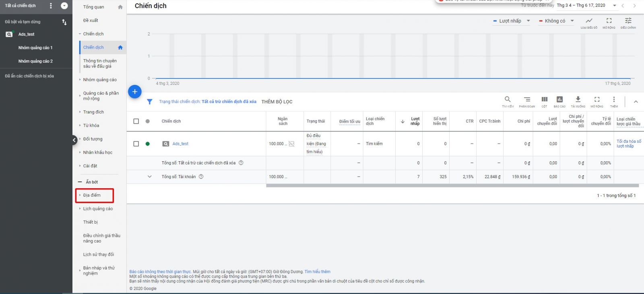
Task: Open the three-dot menu beside Tất cả chiến dịch
Action: pos(51,6)
